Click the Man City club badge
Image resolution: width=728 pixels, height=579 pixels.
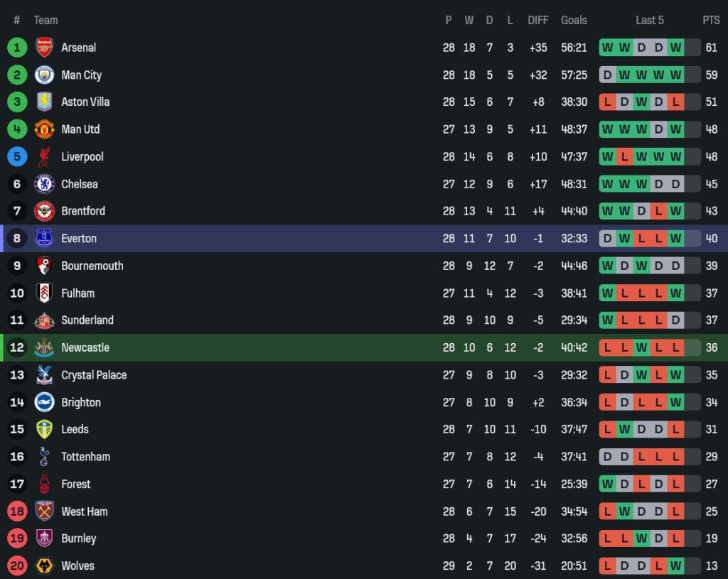pyautogui.click(x=44, y=75)
